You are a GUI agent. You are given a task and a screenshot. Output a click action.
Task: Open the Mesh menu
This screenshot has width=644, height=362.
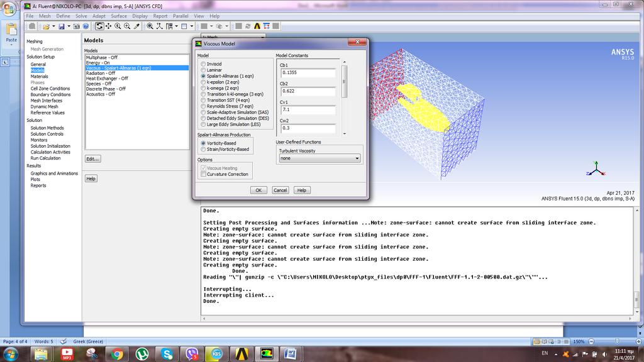pos(45,16)
